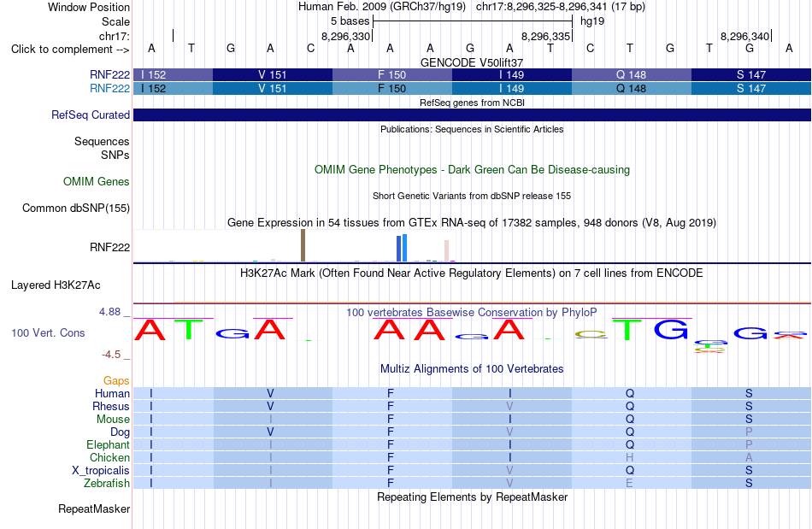The image size is (812, 529).
Task: Click the GENCODE V50lift37 track title
Action: 472,62
